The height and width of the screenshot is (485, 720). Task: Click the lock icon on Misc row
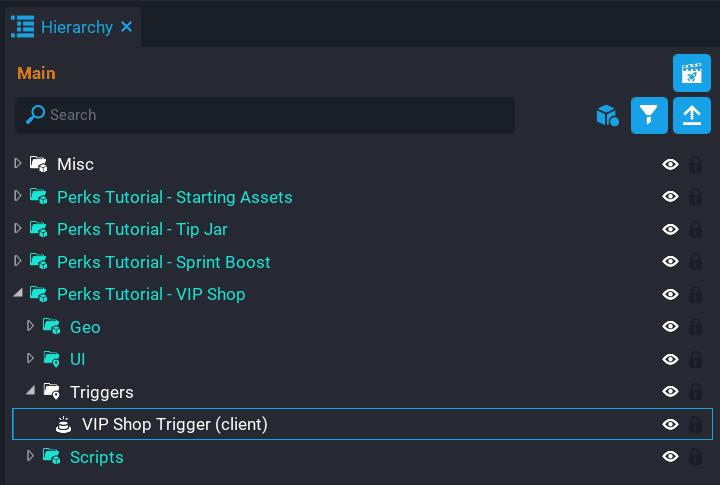pos(695,165)
